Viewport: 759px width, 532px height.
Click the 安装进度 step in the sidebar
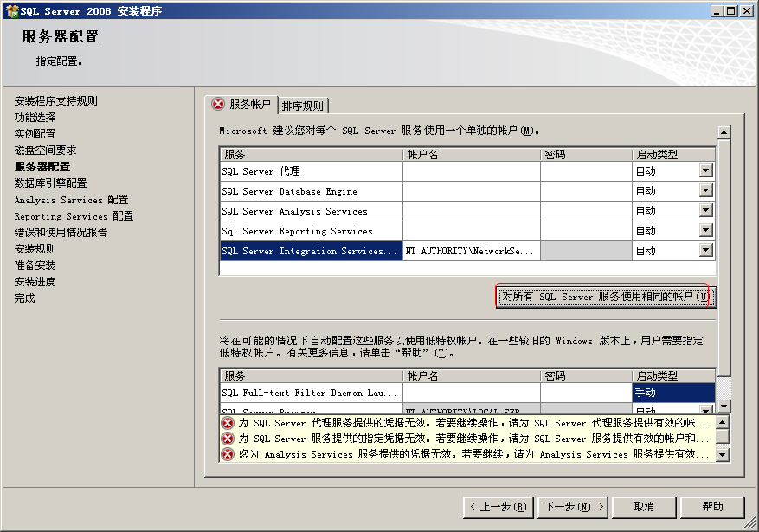coord(35,281)
